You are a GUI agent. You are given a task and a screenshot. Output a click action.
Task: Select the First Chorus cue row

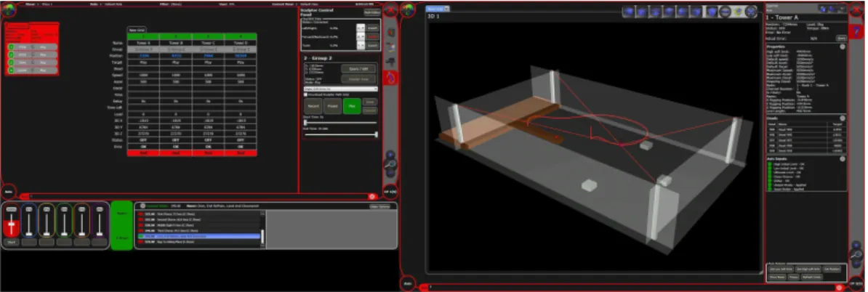[x=199, y=214]
